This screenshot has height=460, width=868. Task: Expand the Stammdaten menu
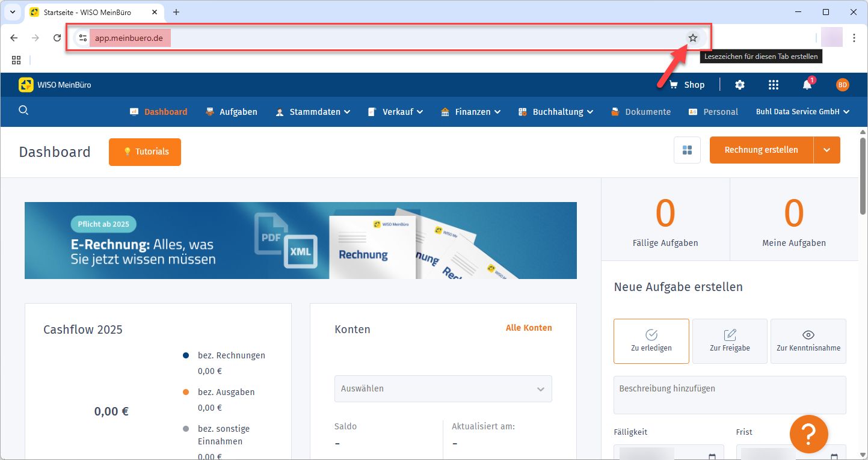313,112
